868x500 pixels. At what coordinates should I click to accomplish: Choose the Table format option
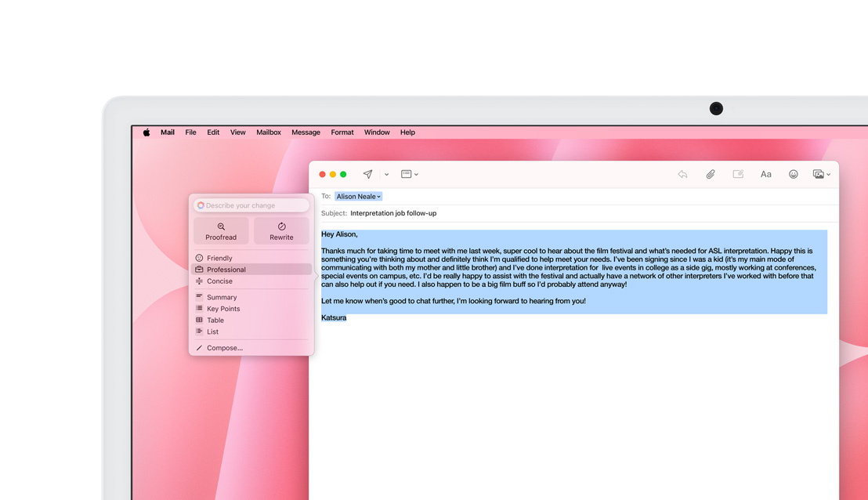point(215,320)
